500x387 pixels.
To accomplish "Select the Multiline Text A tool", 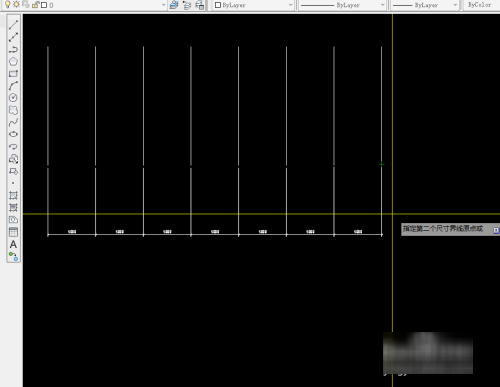I will coord(13,244).
